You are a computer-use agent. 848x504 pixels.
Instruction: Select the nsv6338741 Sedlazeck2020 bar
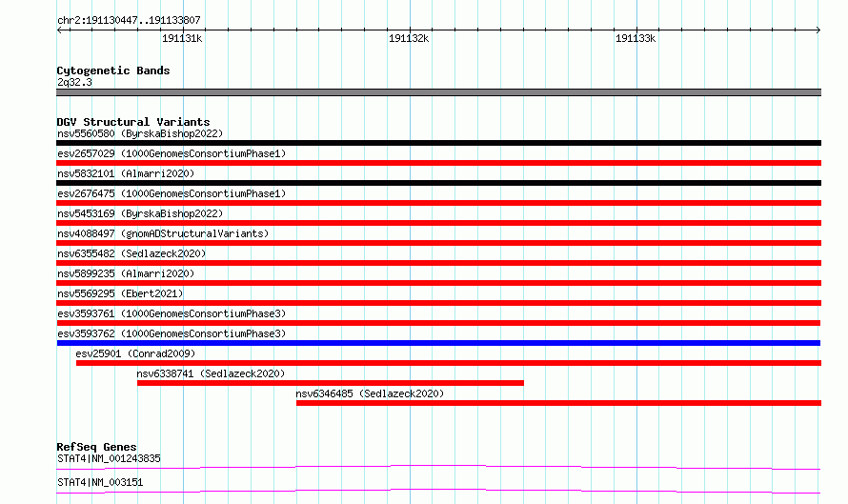[x=331, y=383]
